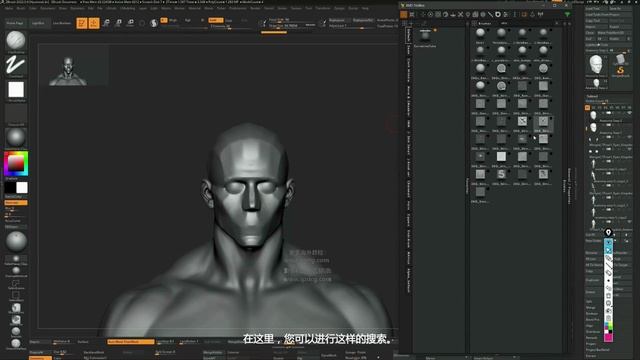Toggle the Rgb paint mode button
The image size is (640, 360).
188,20
